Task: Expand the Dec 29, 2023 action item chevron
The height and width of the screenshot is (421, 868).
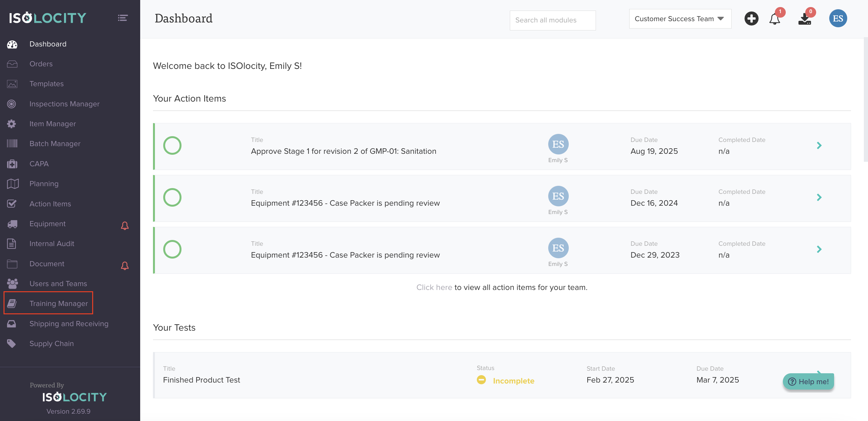Action: [819, 249]
